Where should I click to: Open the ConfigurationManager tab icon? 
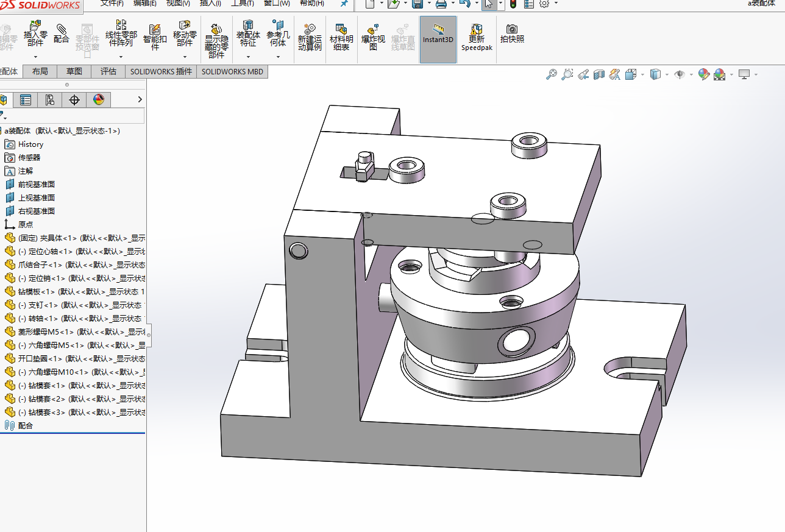click(50, 100)
